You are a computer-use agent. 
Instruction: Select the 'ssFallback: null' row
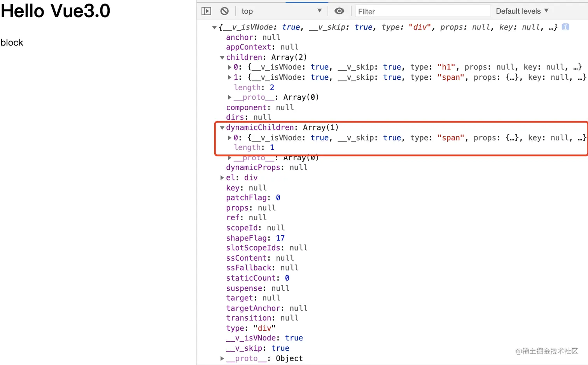pyautogui.click(x=262, y=268)
